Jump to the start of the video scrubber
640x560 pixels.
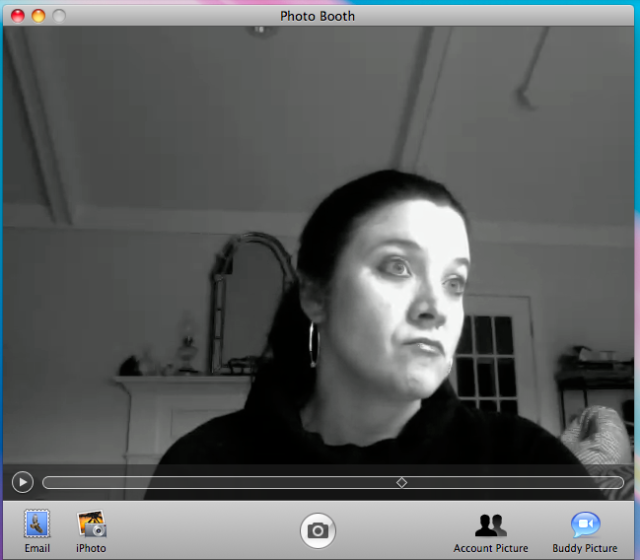click(47, 482)
